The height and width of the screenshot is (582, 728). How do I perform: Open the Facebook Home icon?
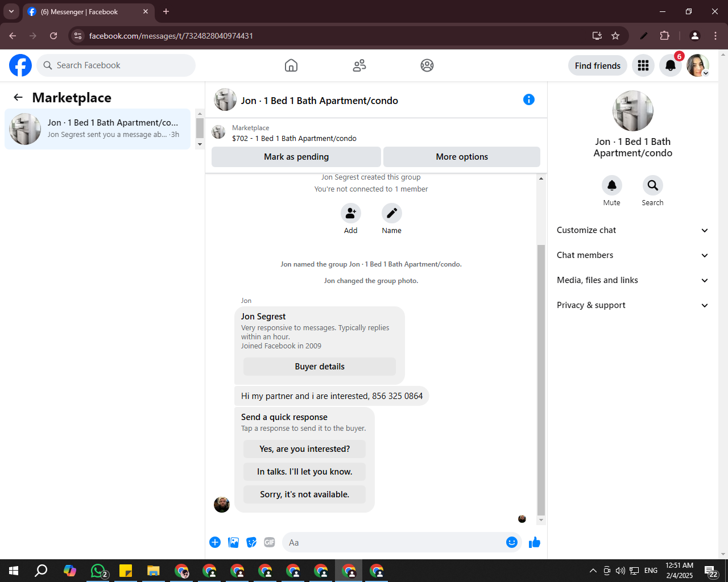point(291,65)
